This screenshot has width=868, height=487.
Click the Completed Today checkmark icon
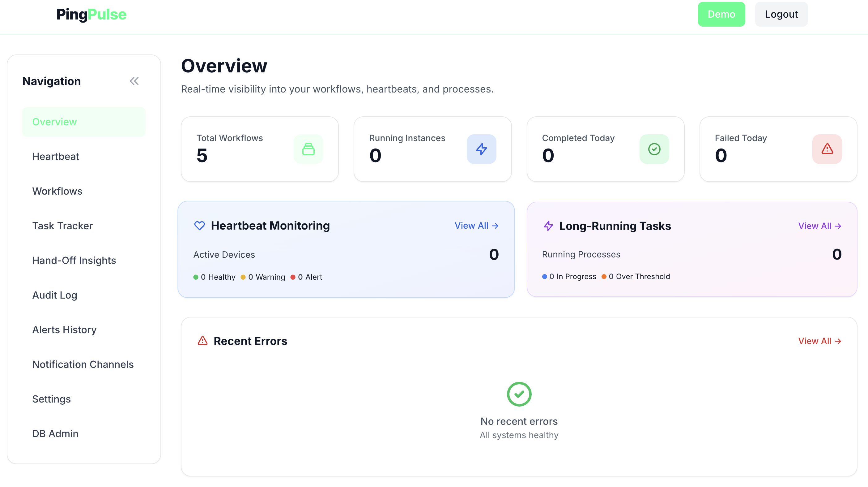click(x=654, y=149)
